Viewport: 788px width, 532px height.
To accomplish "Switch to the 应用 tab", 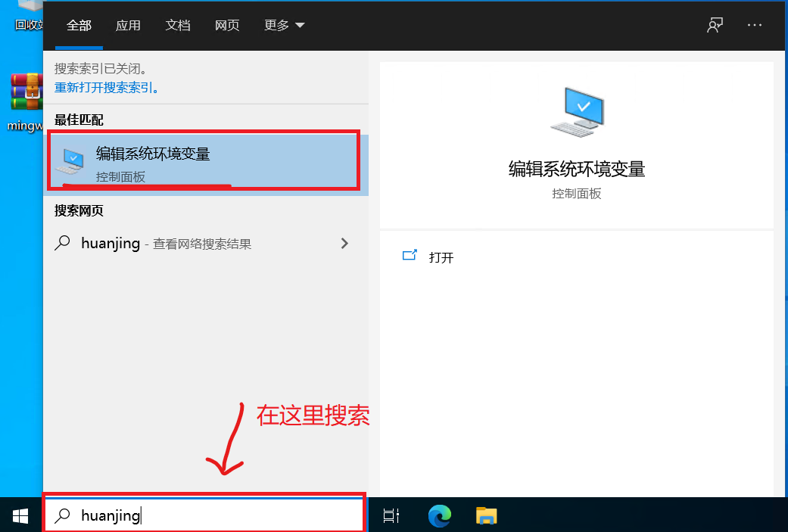I will click(x=128, y=25).
